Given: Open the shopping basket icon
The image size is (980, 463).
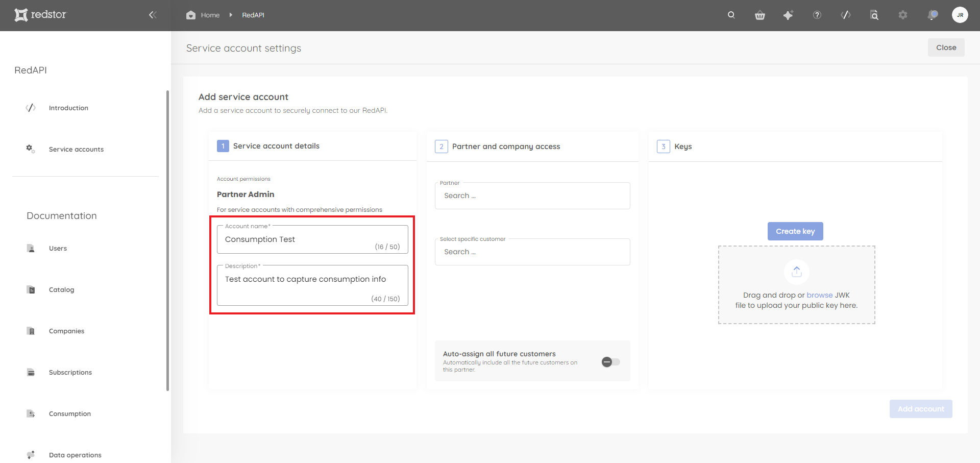Looking at the screenshot, I should click(x=760, y=15).
